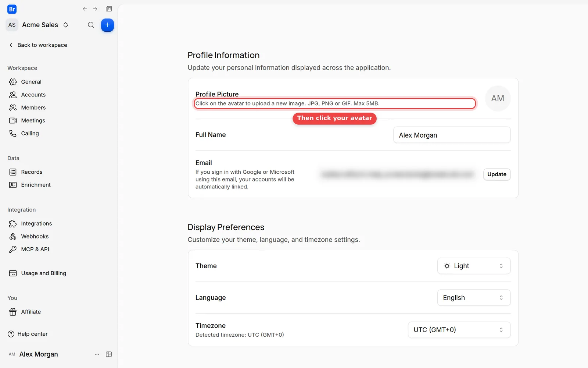588x368 pixels.
Task: Open Members settings
Action: pos(33,107)
